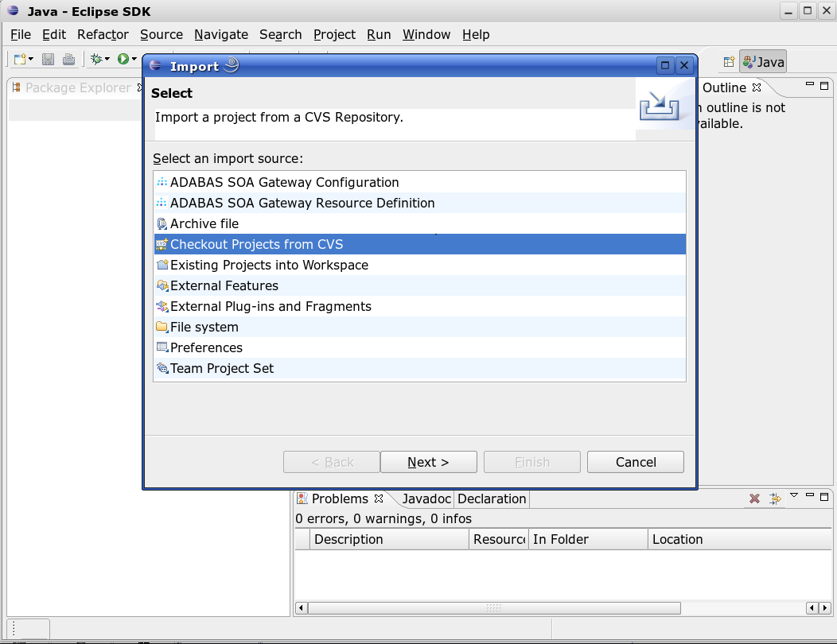Sort Problems by the Location column header
The image size is (837, 644).
[x=740, y=539]
